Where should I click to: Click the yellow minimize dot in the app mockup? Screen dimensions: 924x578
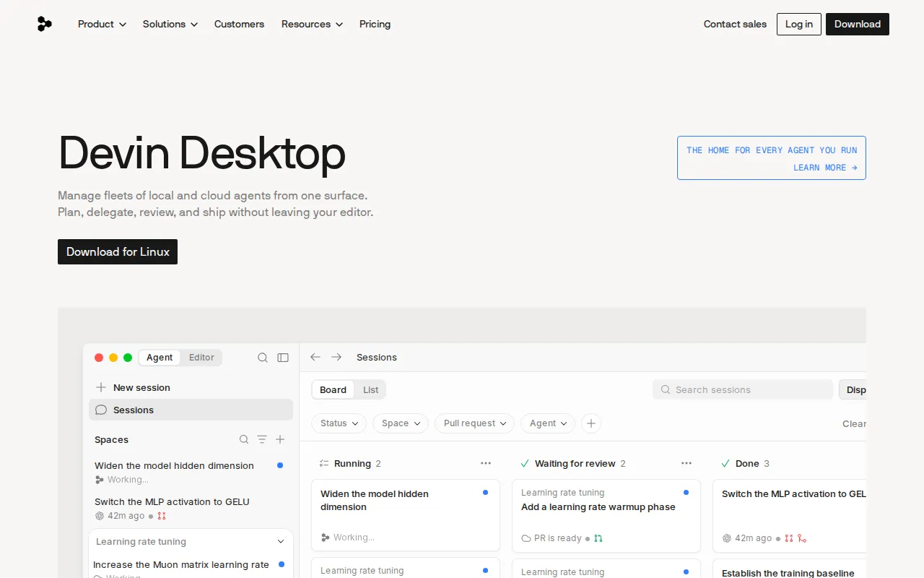click(113, 358)
